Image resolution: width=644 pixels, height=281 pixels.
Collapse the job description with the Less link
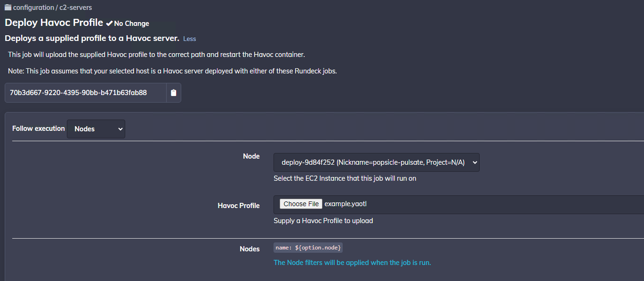189,39
